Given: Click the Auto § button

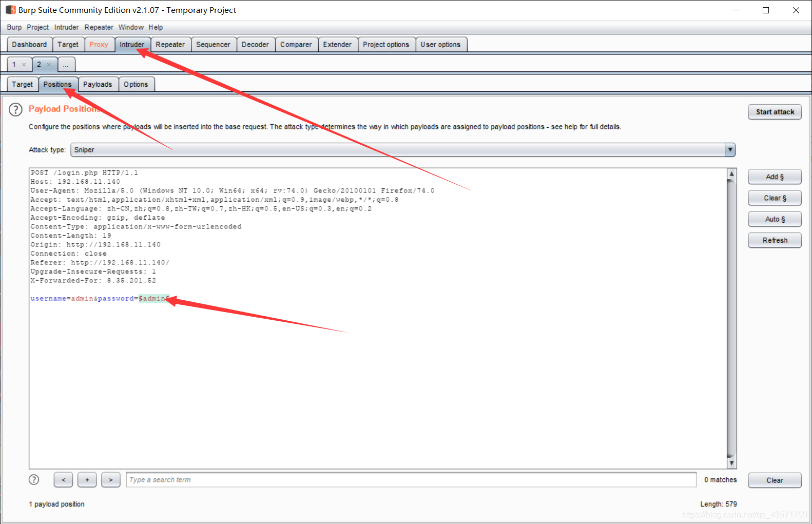Looking at the screenshot, I should click(775, 219).
